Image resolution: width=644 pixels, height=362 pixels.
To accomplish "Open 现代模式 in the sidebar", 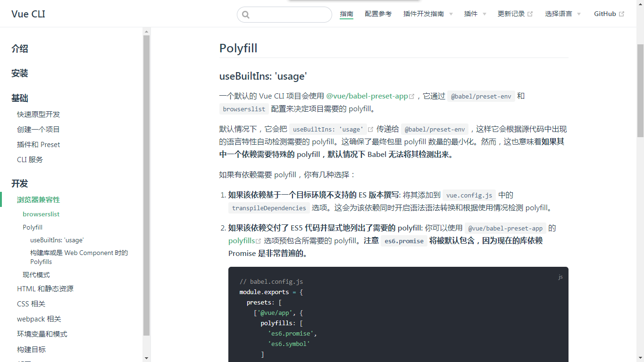I will [36, 275].
